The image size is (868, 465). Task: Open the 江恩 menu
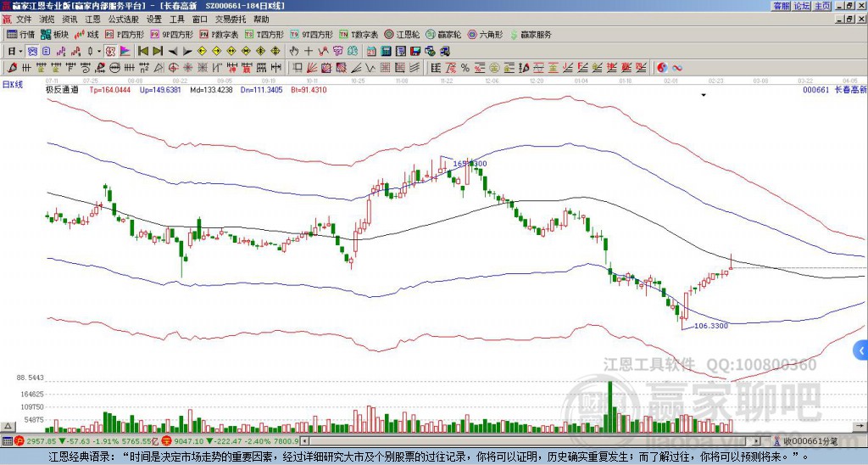pyautogui.click(x=93, y=20)
